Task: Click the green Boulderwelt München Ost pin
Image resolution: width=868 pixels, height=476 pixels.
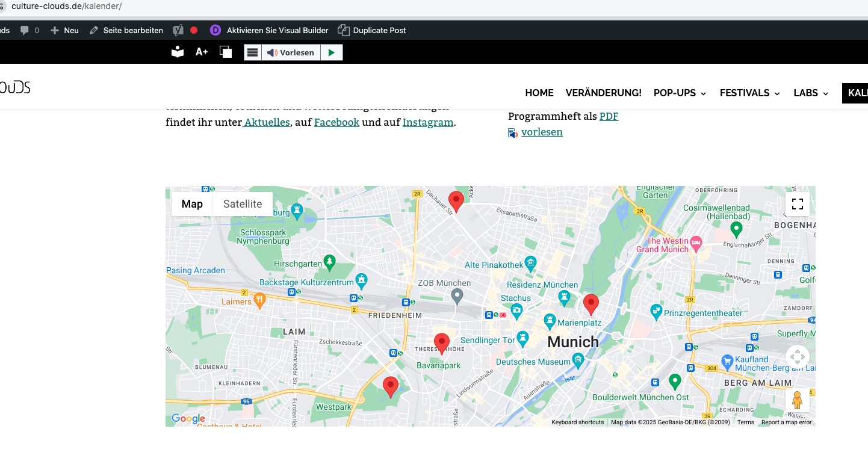Action: point(675,382)
